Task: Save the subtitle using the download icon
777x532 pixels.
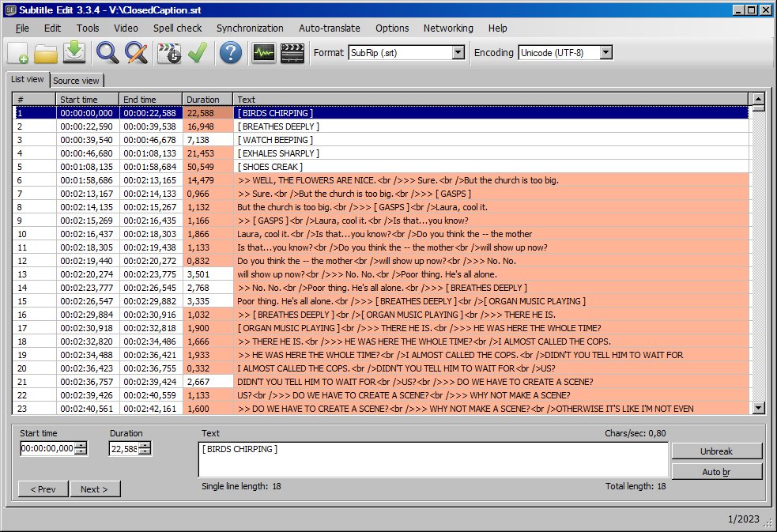Action: [74, 52]
